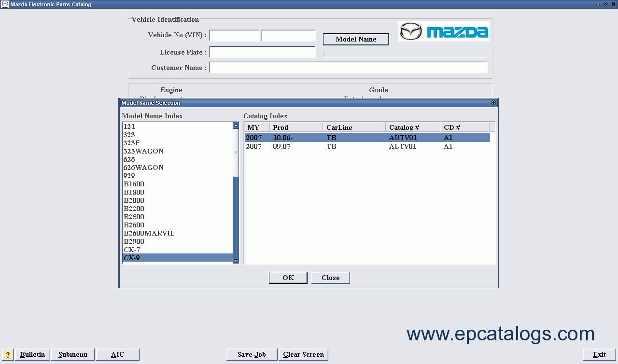
Task: Click the yellow question mark help icon
Action: click(8, 354)
